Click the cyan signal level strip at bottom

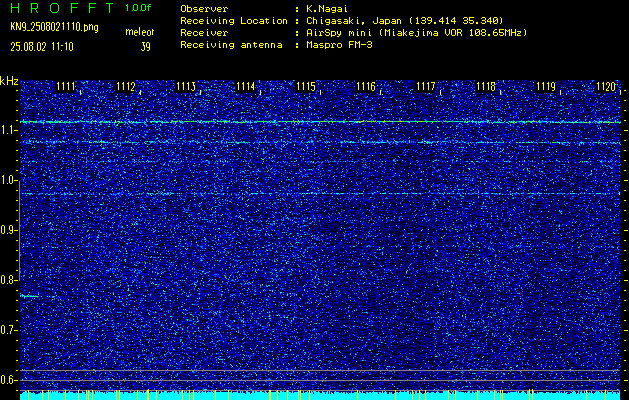[x=321, y=395]
